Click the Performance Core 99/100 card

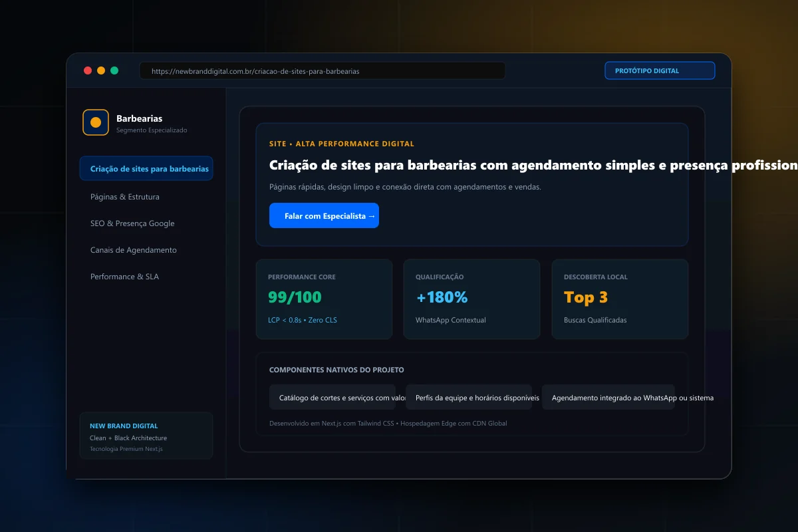point(324,299)
